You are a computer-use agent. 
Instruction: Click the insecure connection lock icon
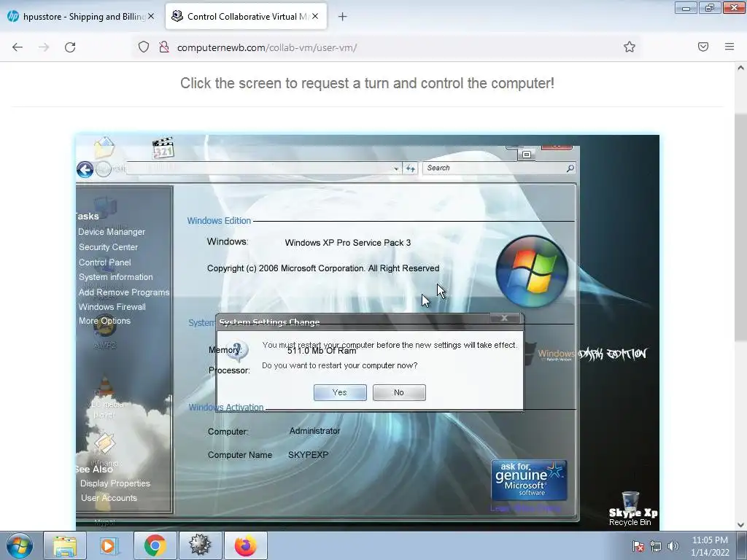coord(164,47)
